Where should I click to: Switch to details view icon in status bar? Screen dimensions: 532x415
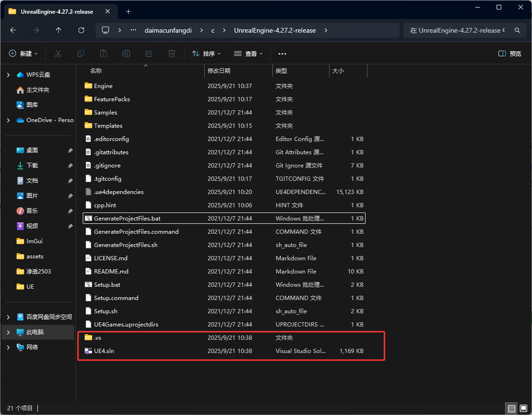coord(512,408)
